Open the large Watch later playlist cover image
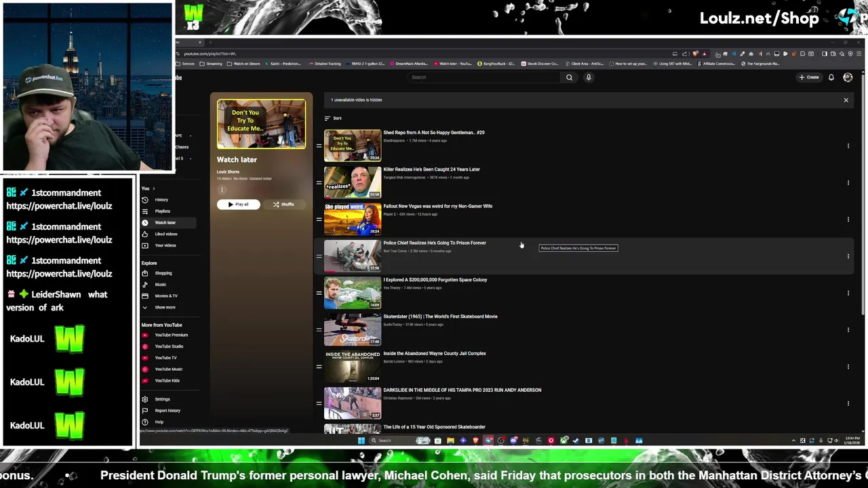 [261, 124]
